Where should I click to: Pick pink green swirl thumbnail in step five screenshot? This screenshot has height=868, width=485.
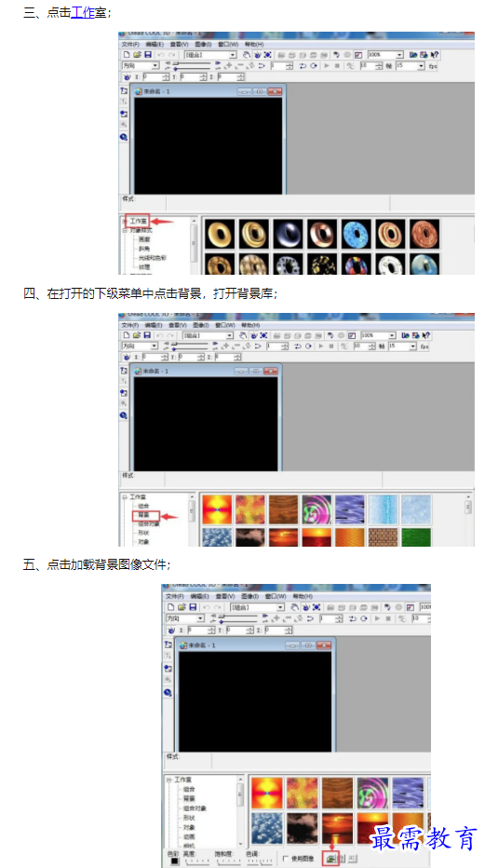point(372,793)
